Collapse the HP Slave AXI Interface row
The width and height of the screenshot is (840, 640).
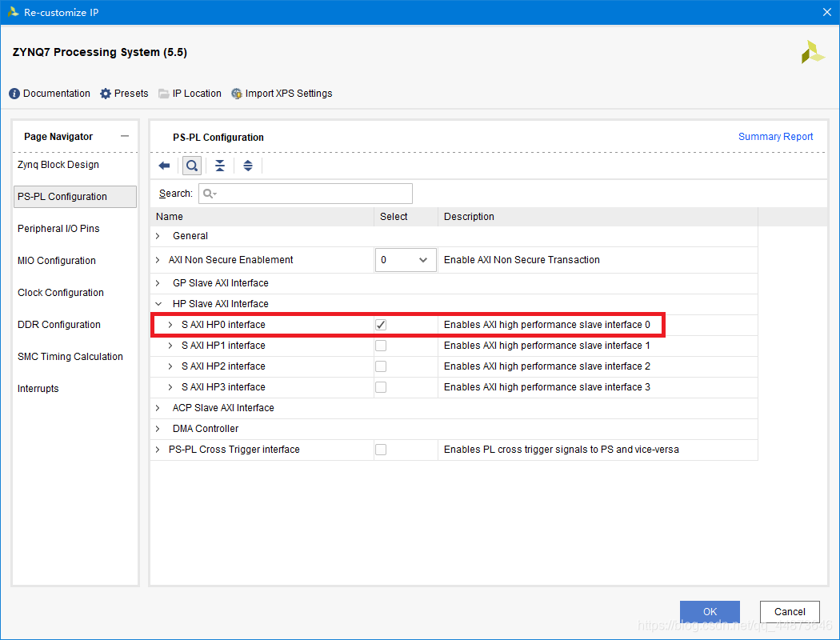point(158,304)
